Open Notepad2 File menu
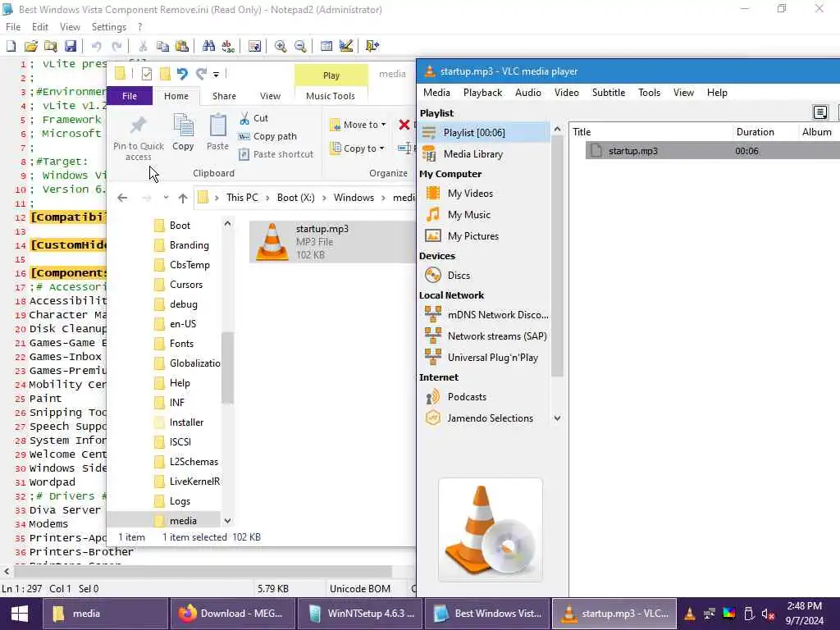Screen dimensions: 840x630 pyautogui.click(x=13, y=27)
